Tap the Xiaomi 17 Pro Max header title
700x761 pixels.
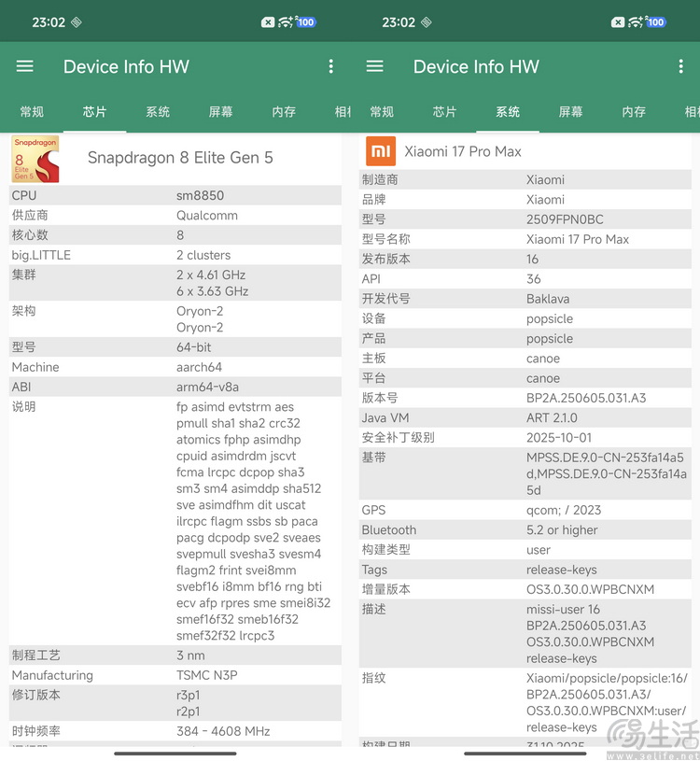click(x=463, y=151)
